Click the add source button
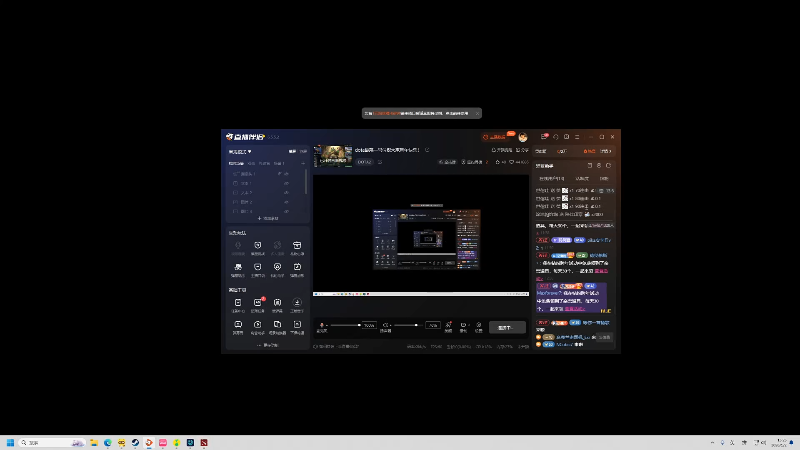This screenshot has width=800, height=450. click(x=268, y=218)
